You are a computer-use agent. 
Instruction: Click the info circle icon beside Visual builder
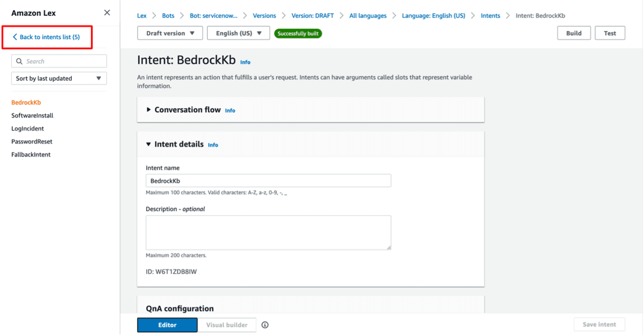pos(265,325)
